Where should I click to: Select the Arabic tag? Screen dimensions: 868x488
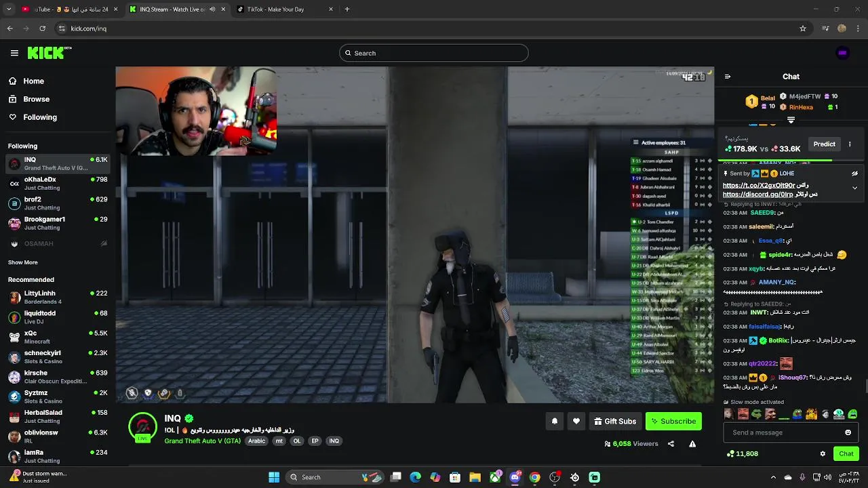(x=256, y=441)
